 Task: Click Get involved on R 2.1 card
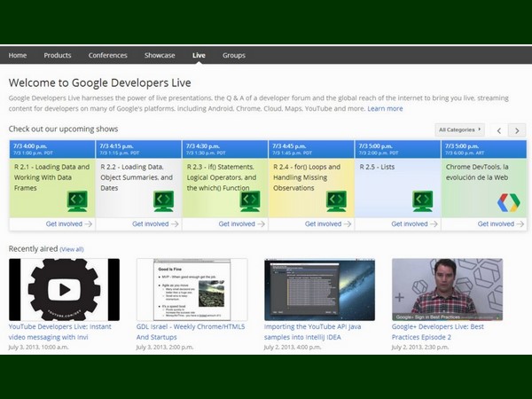click(x=68, y=224)
